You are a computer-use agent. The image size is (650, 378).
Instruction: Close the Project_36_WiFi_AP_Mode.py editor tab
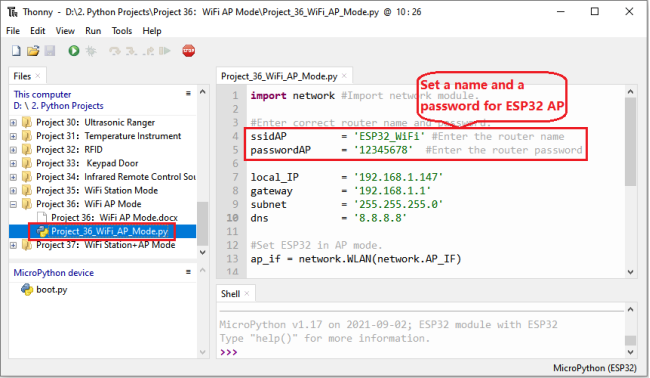[x=344, y=76]
